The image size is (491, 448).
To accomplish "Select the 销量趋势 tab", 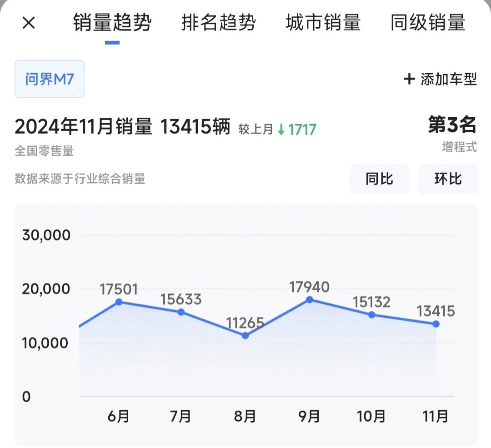I will click(112, 23).
